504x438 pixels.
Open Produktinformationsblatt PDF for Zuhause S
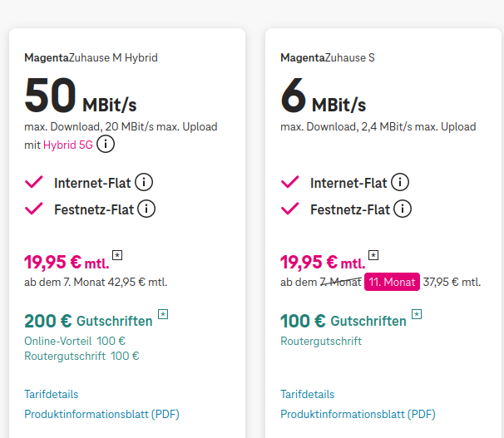[x=358, y=414]
